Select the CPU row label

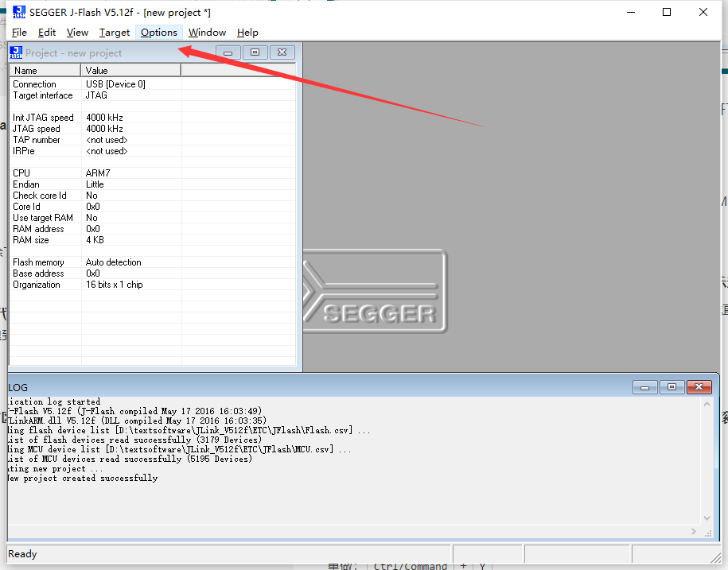[21, 173]
